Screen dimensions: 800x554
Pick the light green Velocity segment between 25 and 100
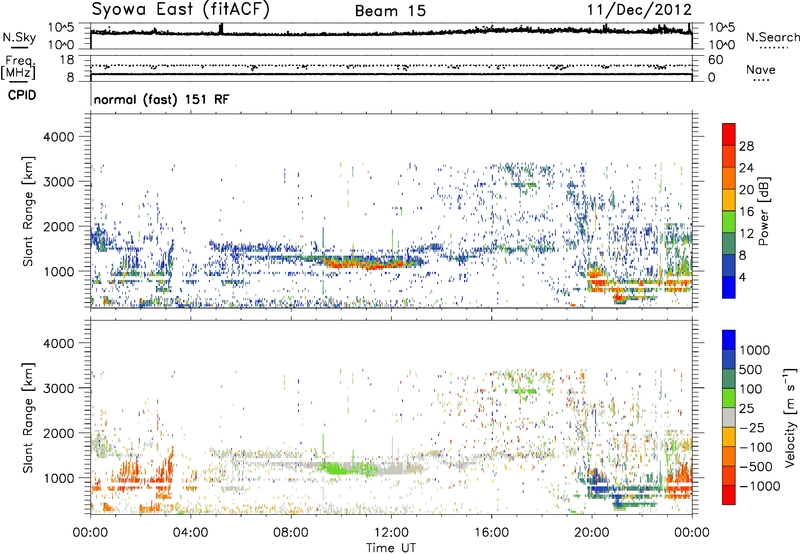pos(729,398)
